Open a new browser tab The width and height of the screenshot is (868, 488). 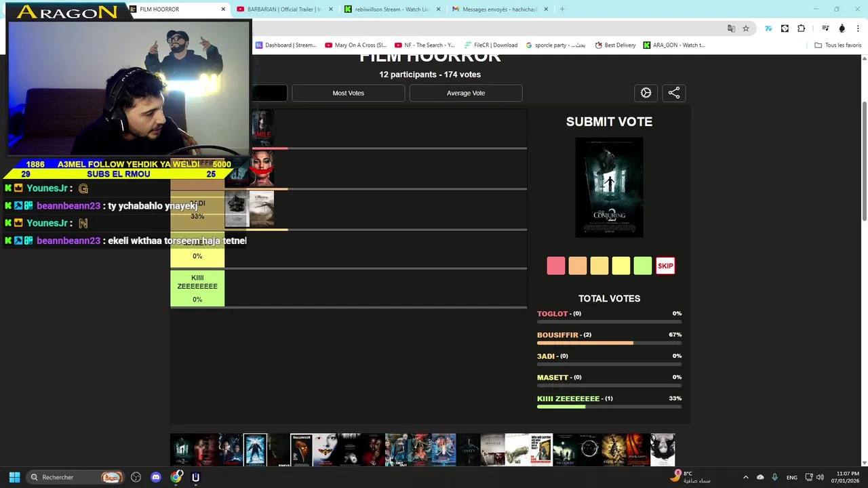[562, 9]
